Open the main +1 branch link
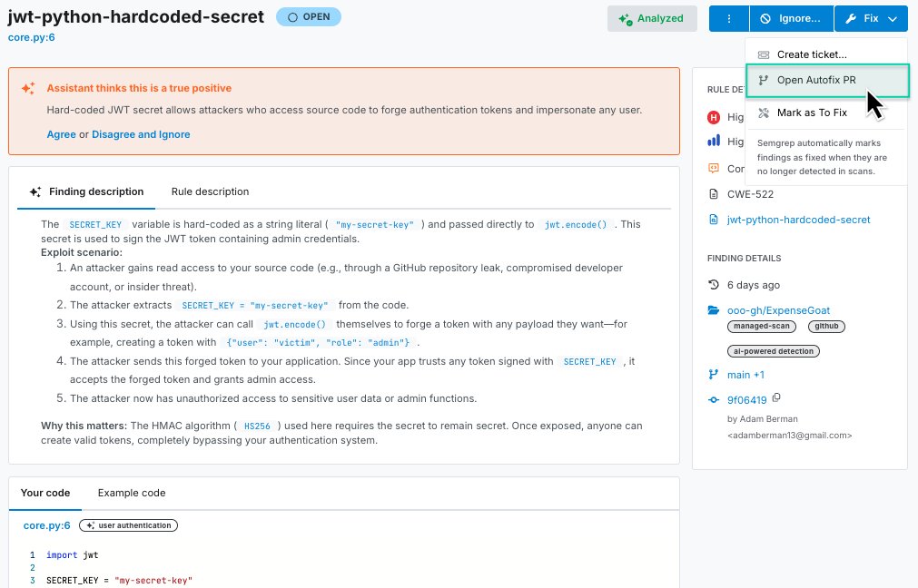Screen dimensions: 918x588 tap(745, 375)
